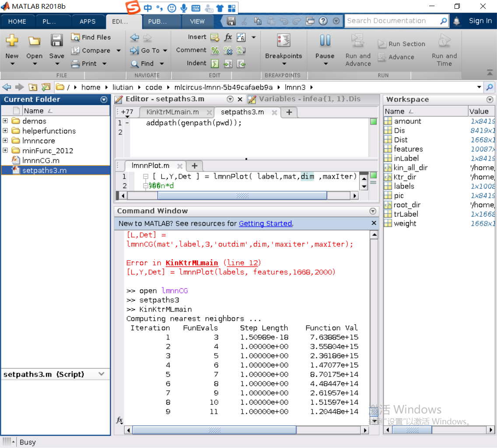
Task: Click the liutian folder in address path
Action: coord(122,87)
